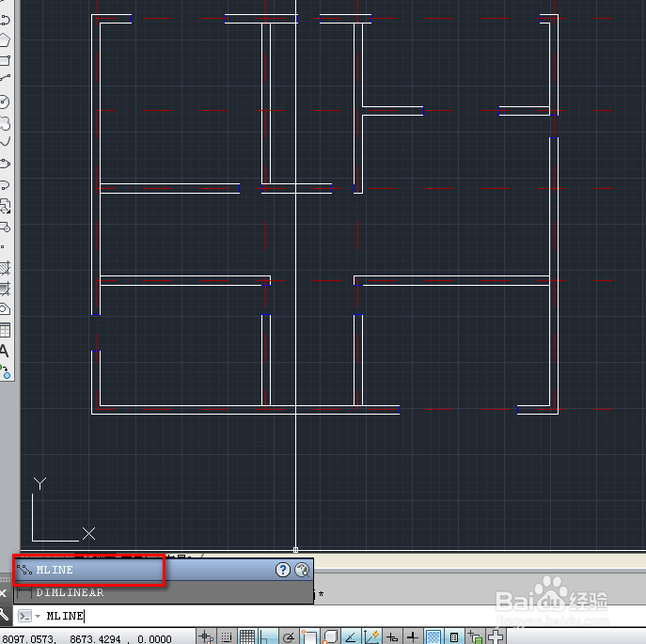The width and height of the screenshot is (646, 644).
Task: Click the command prompt icon
Action: (x=24, y=616)
